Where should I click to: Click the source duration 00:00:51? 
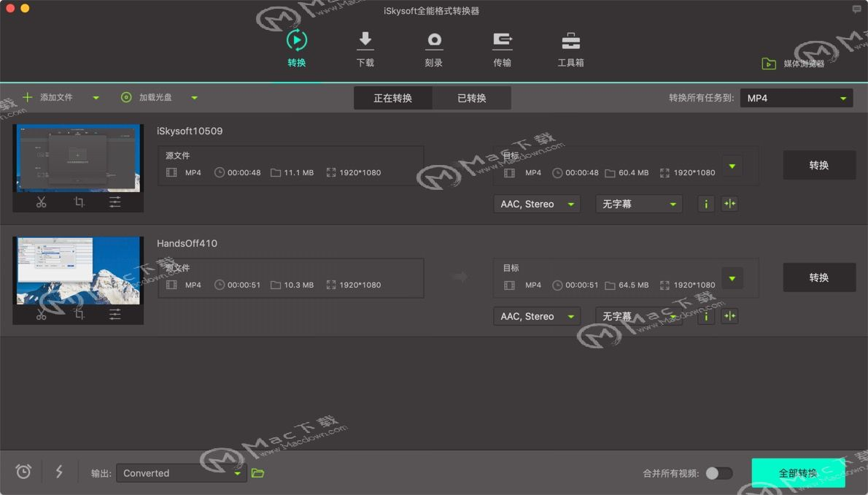244,285
